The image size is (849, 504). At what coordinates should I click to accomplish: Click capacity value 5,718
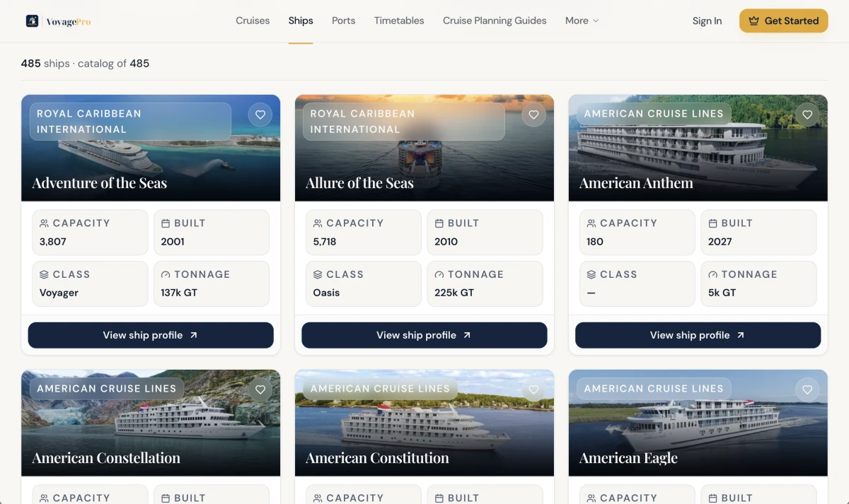pos(325,242)
